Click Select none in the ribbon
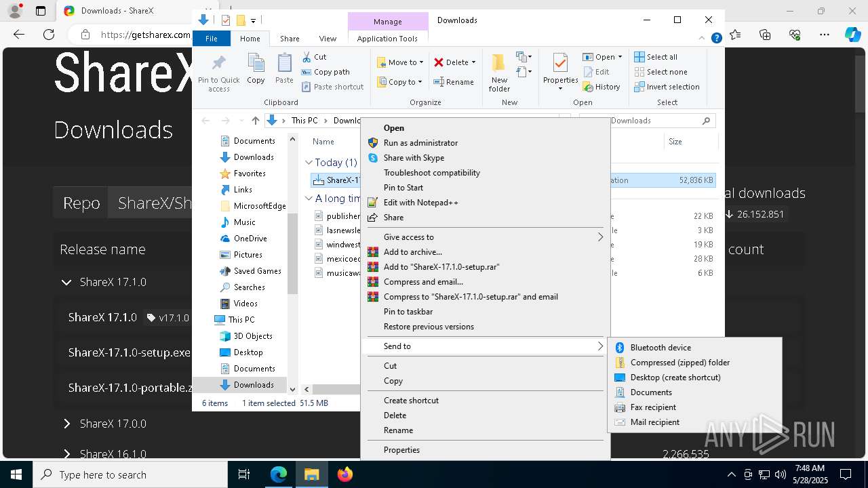868x488 pixels. [660, 72]
